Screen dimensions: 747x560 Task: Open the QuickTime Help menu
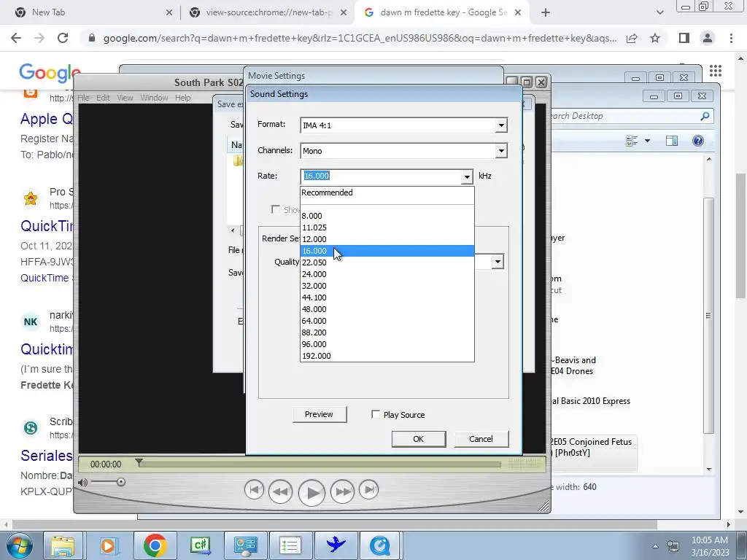tap(182, 98)
